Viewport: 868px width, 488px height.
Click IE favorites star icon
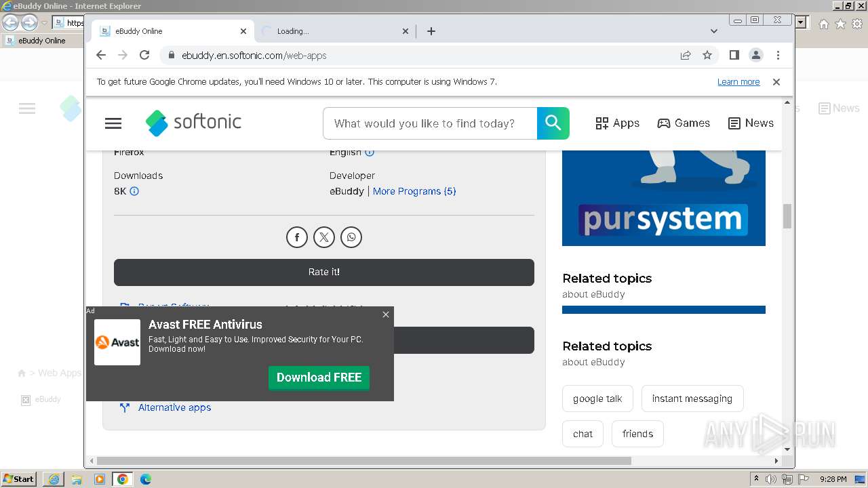click(x=840, y=24)
